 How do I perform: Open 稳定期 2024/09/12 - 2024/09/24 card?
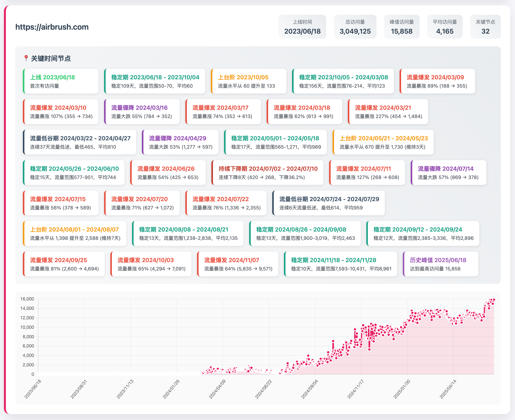coord(423,233)
